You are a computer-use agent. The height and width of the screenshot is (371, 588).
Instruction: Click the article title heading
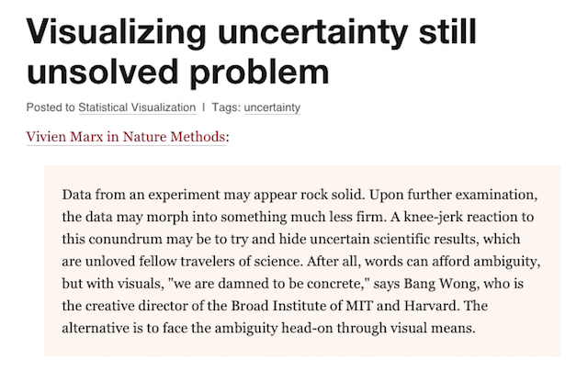tap(251, 51)
